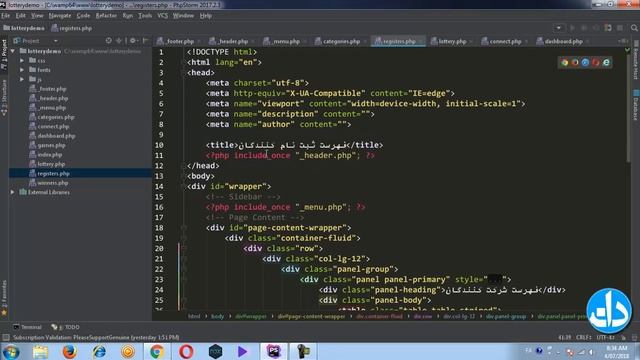Open in Opera from the editor browser icons
640x360 pixels.
pyautogui.click(x=596, y=62)
